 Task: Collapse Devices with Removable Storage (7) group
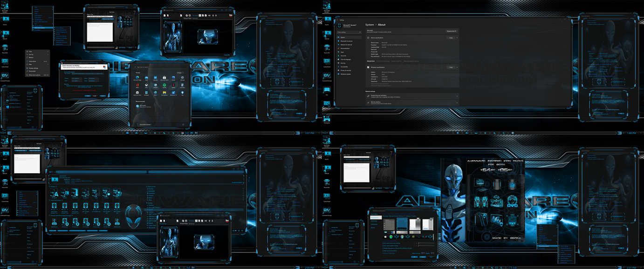[61, 215]
